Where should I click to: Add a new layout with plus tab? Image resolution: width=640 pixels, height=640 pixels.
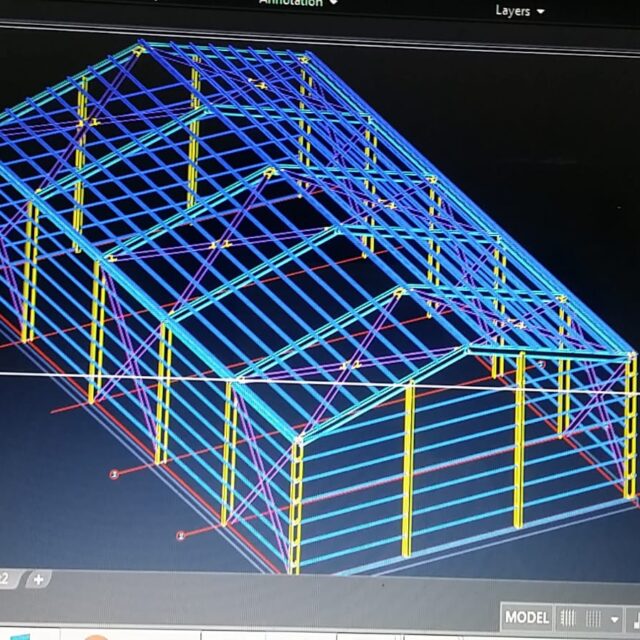coord(37,579)
